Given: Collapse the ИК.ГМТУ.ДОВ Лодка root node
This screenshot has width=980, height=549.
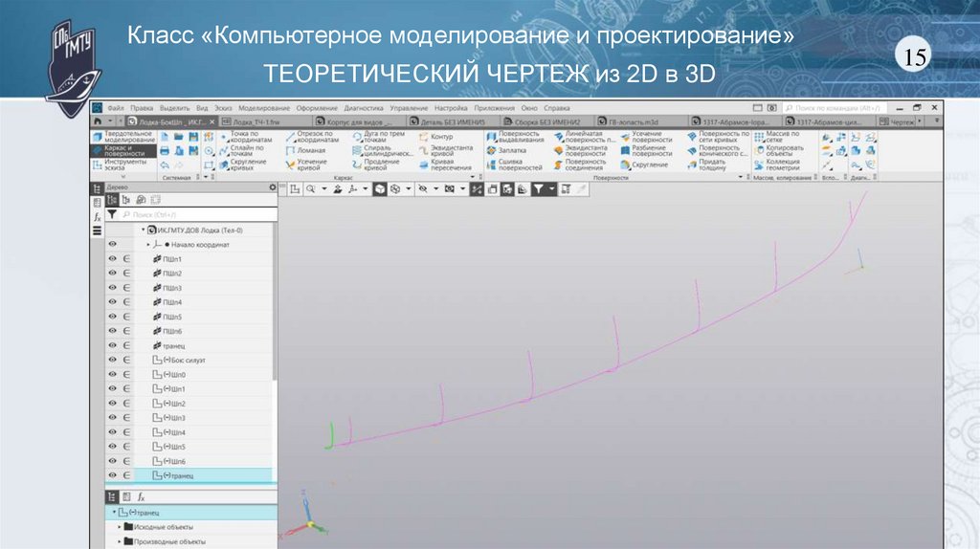Looking at the screenshot, I should click(144, 230).
